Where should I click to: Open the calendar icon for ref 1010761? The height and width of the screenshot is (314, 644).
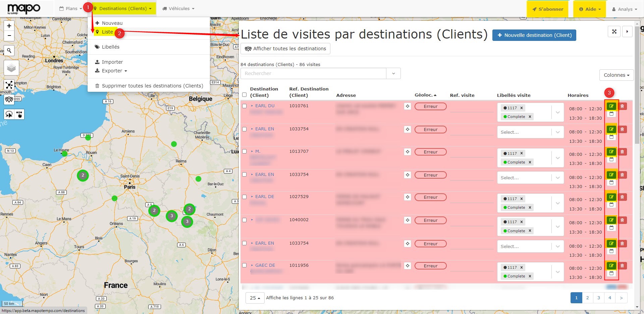click(x=611, y=114)
